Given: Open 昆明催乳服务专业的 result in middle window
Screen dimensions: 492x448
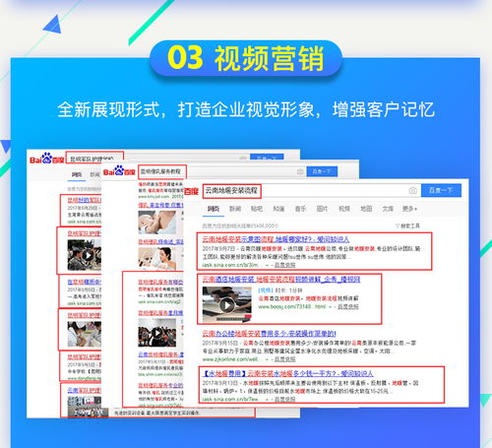Looking at the screenshot, I should pyautogui.click(x=160, y=385).
